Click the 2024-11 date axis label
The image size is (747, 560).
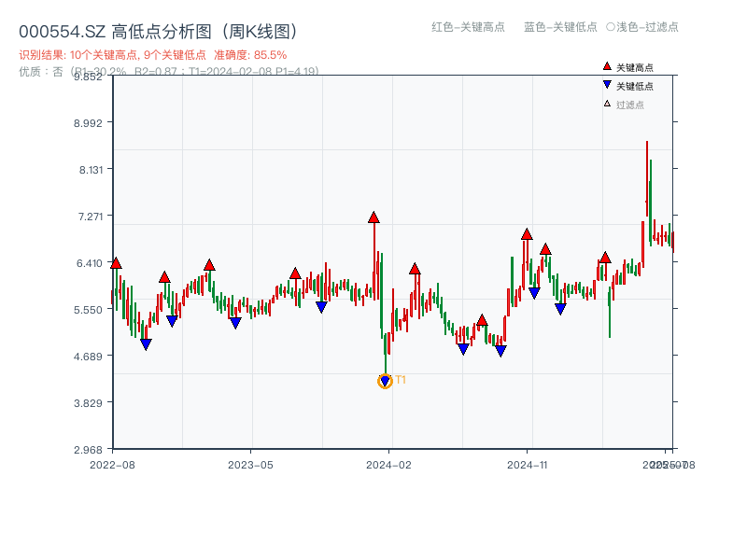pos(527,465)
